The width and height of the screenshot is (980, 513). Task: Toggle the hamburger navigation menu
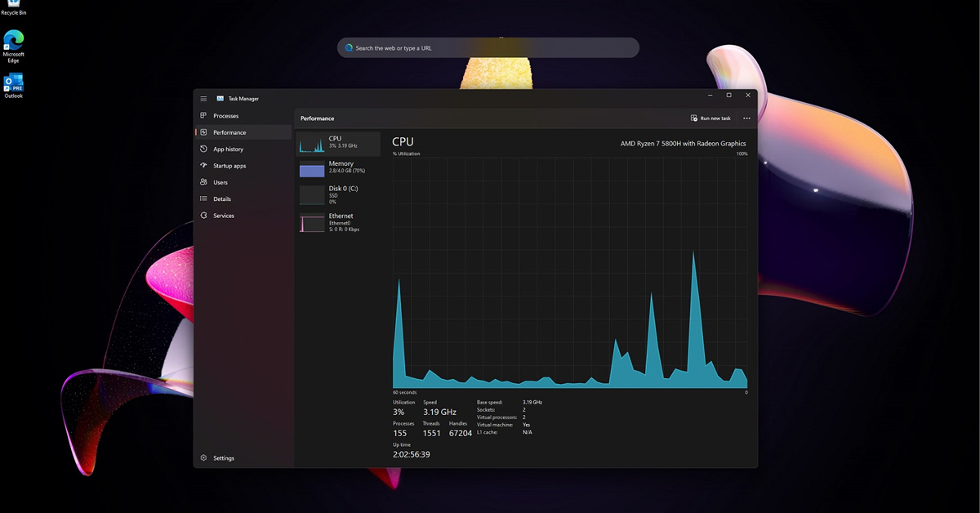pyautogui.click(x=203, y=99)
